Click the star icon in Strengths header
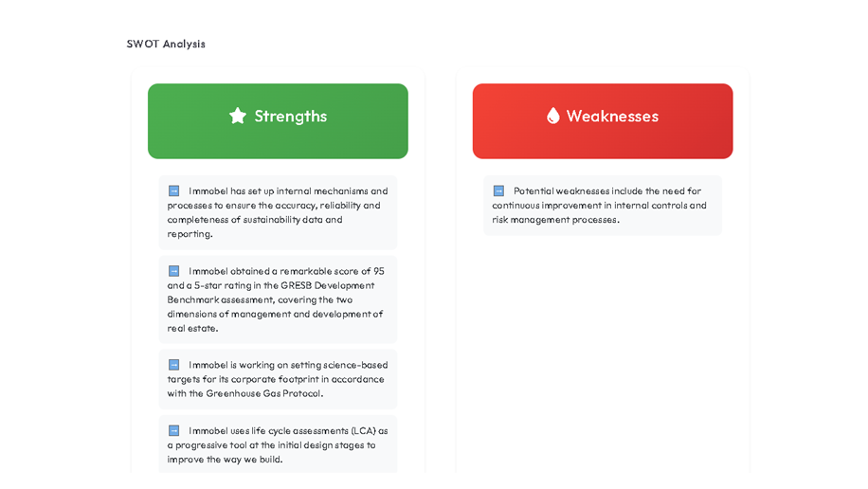 tap(237, 116)
